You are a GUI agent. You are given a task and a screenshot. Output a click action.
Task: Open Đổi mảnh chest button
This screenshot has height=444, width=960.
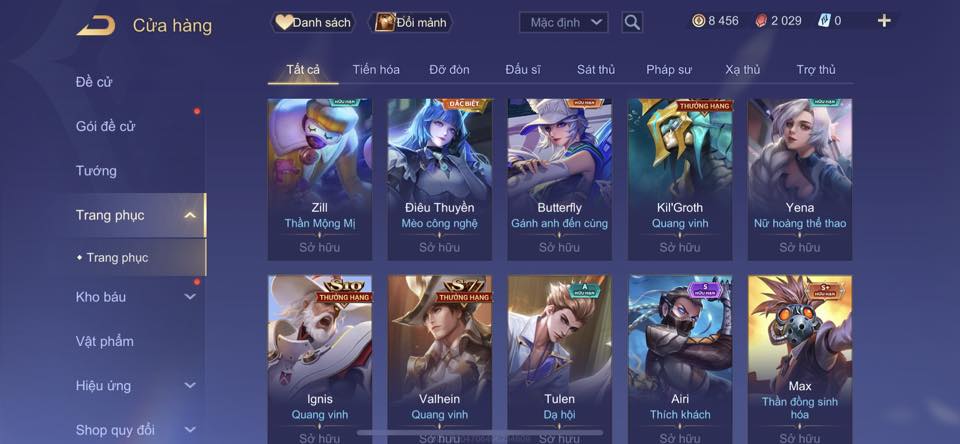pyautogui.click(x=411, y=23)
